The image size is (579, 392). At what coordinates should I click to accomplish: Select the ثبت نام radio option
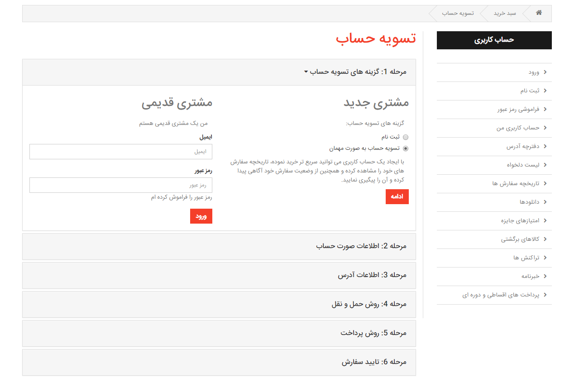(406, 137)
